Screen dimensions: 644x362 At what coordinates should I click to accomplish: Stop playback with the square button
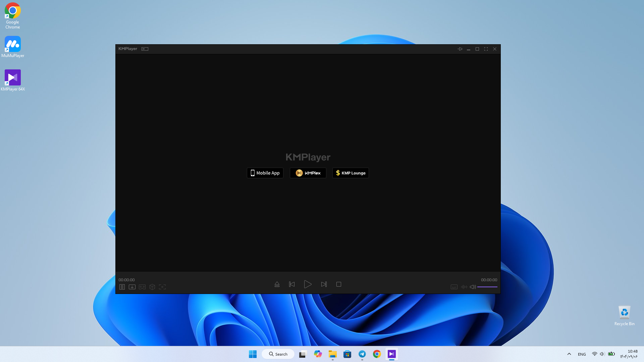tap(339, 284)
